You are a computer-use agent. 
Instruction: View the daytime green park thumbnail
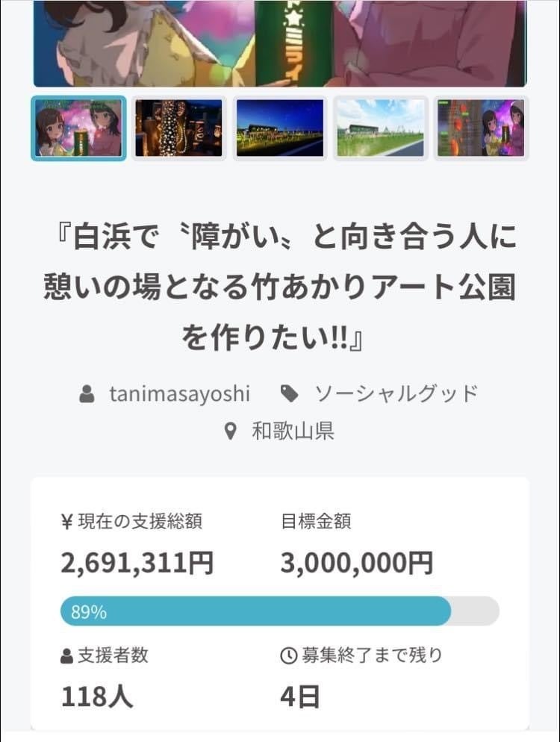tap(381, 128)
